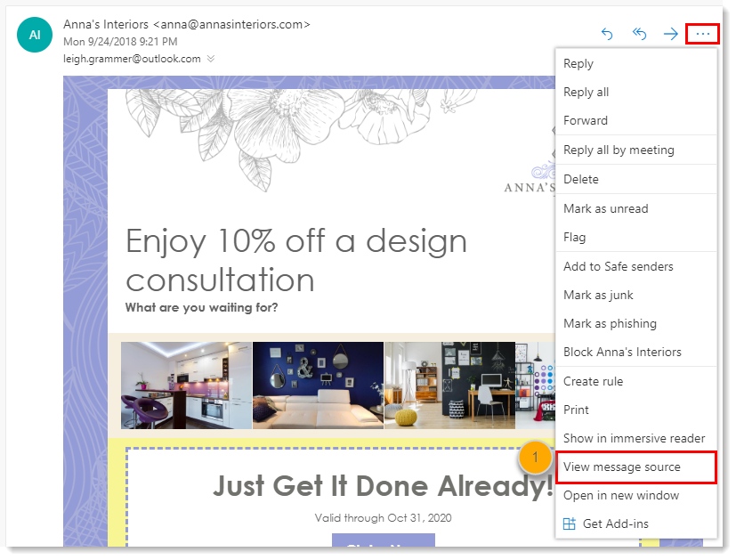This screenshot has height=560, width=736.
Task: Click the AI sender avatar
Action: coord(35,35)
